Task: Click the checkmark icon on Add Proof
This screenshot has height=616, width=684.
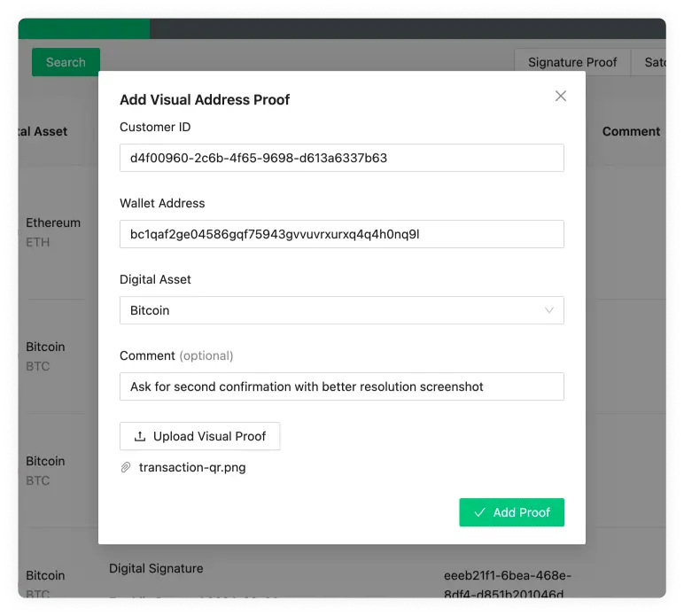Action: point(479,512)
